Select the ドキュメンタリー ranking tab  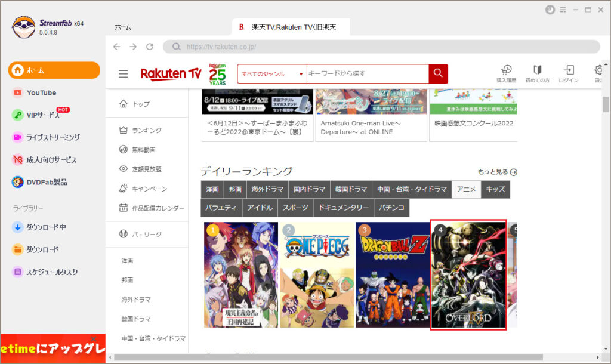(x=343, y=208)
